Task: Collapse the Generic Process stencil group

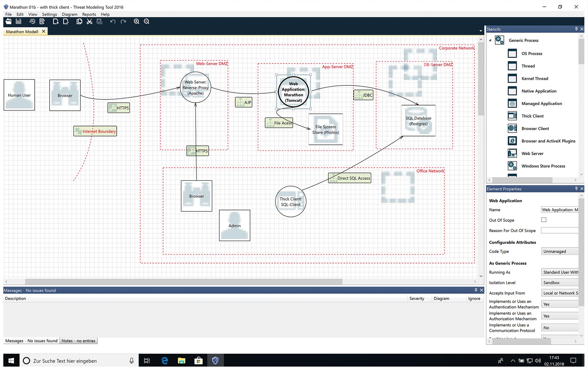Action: (x=490, y=40)
